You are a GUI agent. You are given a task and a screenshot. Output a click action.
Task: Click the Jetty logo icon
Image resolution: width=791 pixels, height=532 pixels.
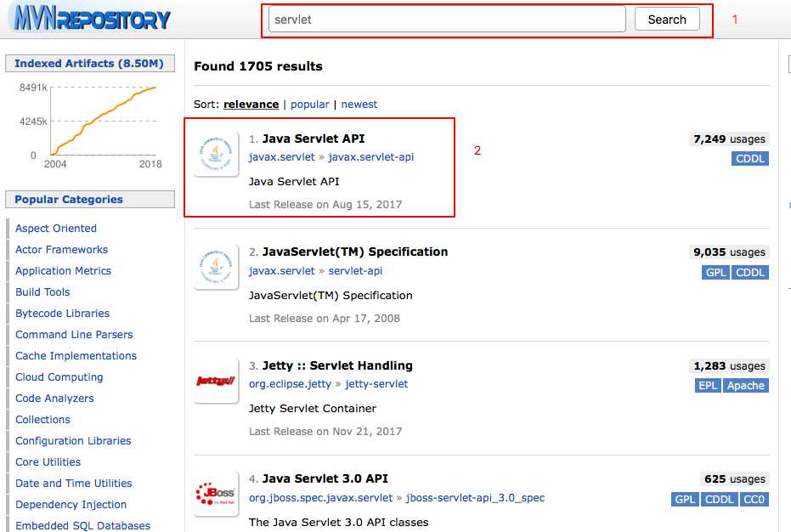pos(217,381)
